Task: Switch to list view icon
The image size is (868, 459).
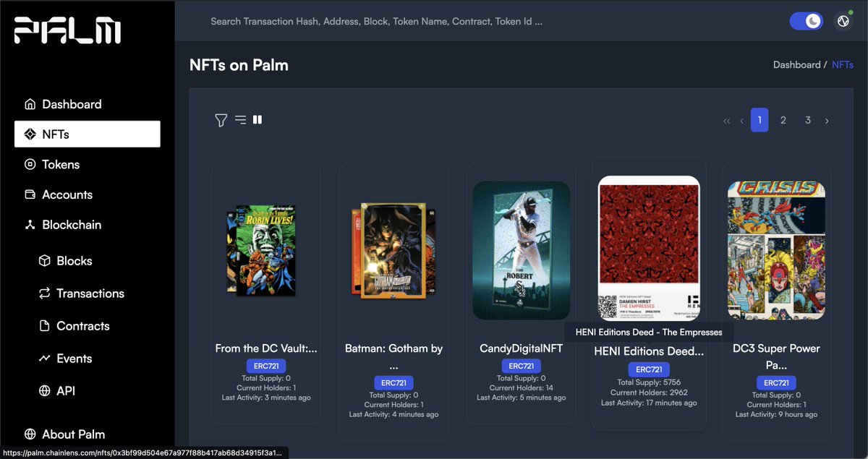Action: pos(241,120)
